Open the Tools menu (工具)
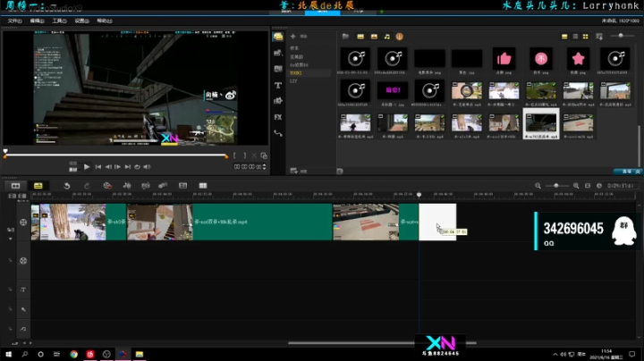This screenshot has width=644, height=361. 60,21
